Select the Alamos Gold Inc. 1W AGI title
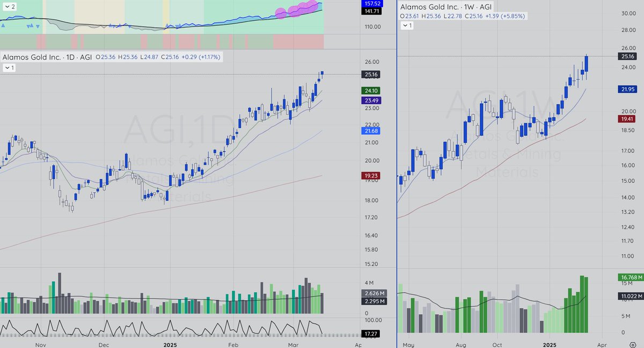The width and height of the screenshot is (644, 348). [x=447, y=7]
